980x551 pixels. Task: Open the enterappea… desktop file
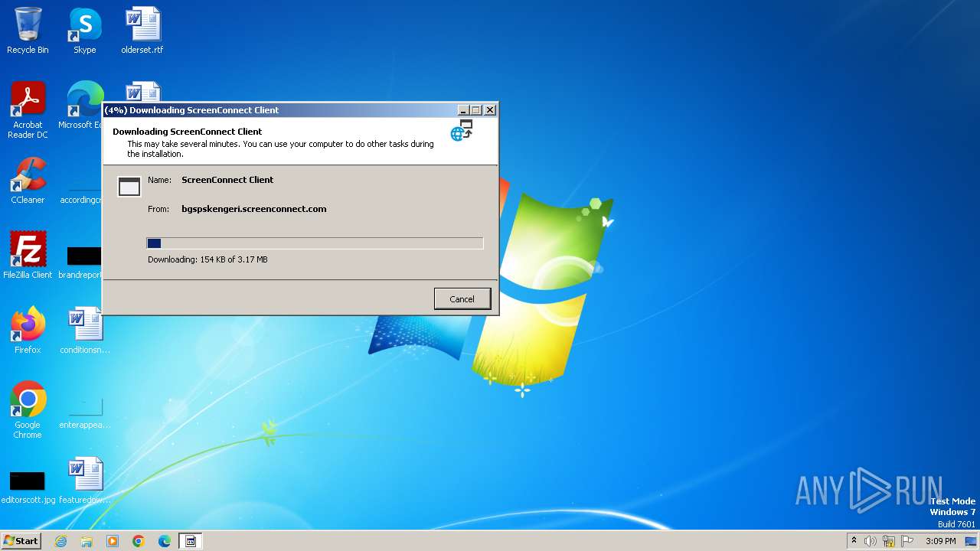(x=85, y=412)
